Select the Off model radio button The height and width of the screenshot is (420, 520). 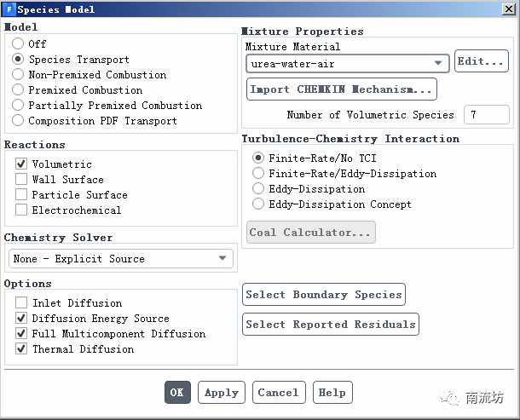pyautogui.click(x=18, y=44)
